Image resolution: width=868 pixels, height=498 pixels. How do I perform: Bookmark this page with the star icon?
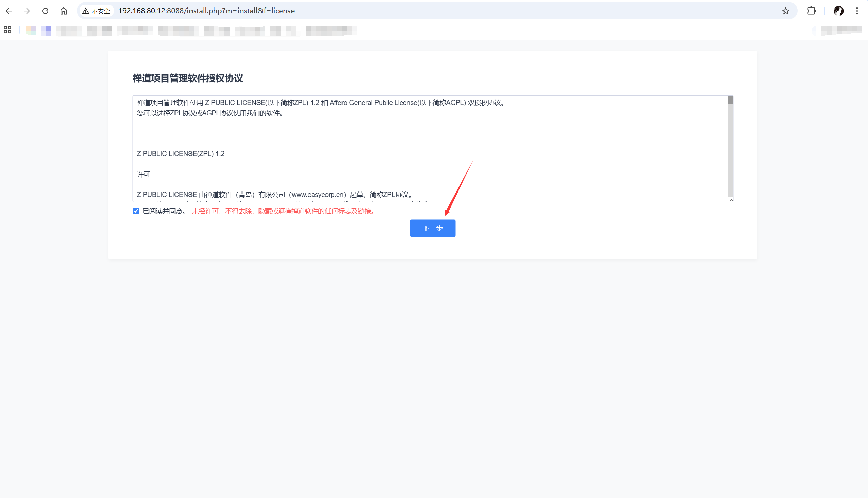tap(786, 11)
